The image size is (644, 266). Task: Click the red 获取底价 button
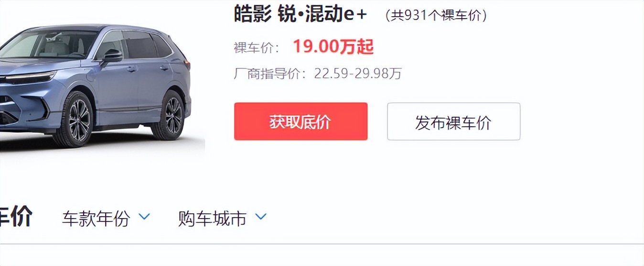pos(301,122)
